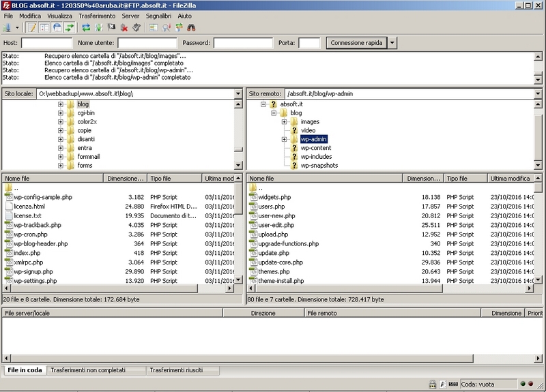The image size is (546, 392).
Task: Select the remote wp-content folder
Action: (316, 148)
